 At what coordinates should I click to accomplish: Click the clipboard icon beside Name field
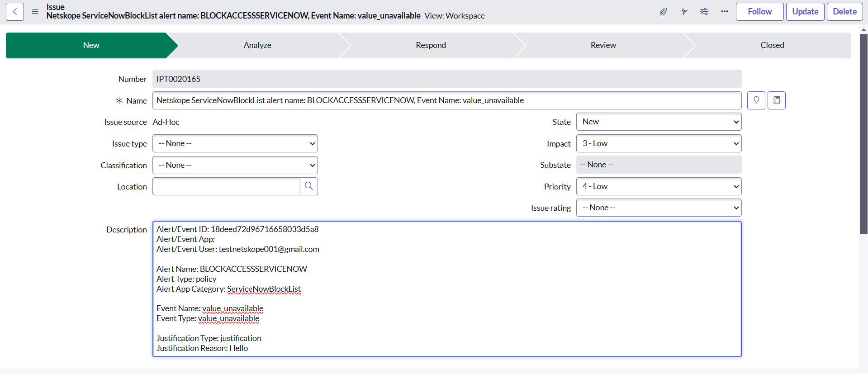pyautogui.click(x=777, y=100)
